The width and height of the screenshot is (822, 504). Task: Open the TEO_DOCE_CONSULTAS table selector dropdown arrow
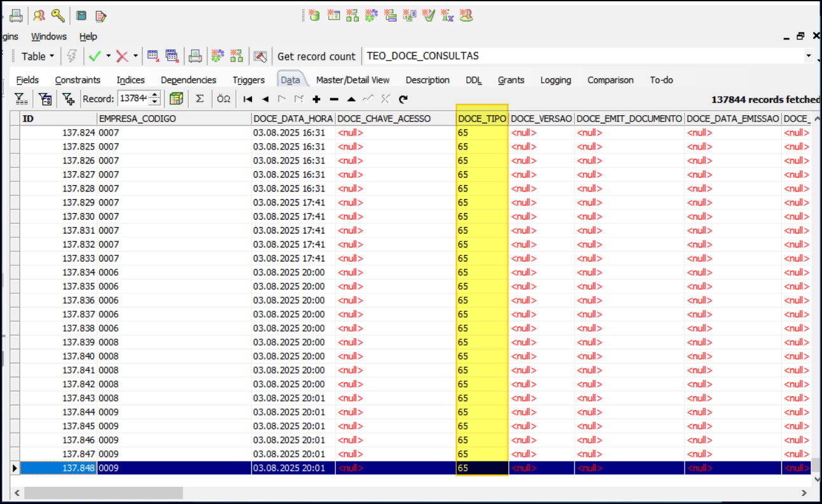809,56
